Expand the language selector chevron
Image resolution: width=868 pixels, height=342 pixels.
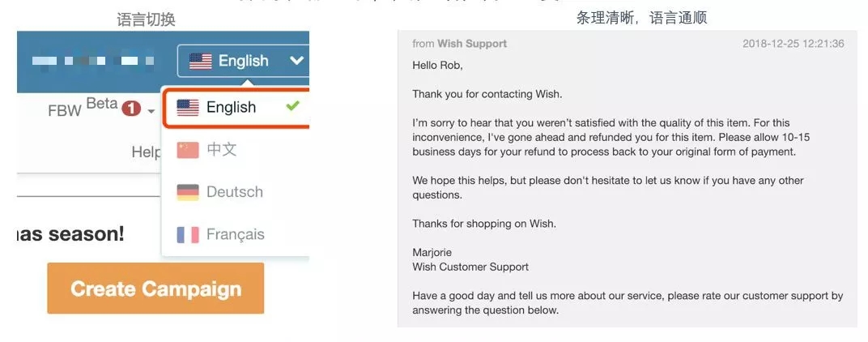pyautogui.click(x=296, y=61)
